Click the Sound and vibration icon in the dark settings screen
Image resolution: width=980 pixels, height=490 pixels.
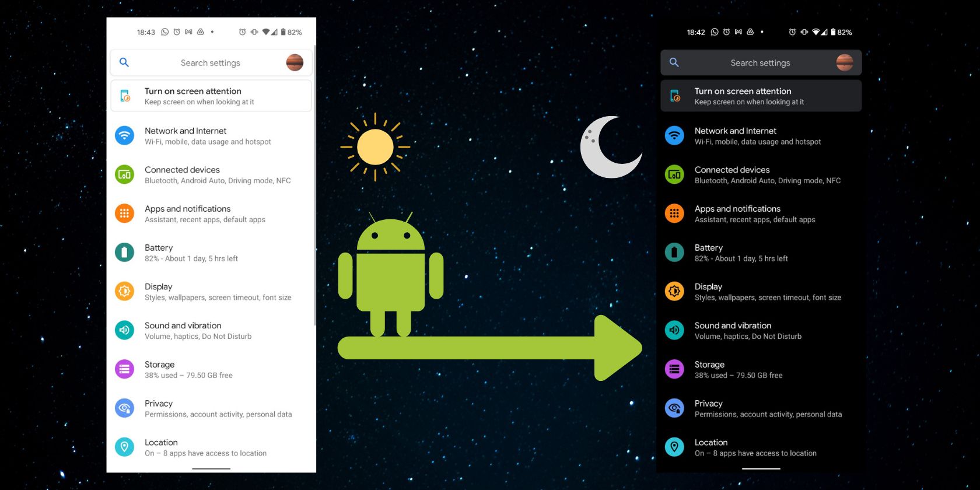674,330
